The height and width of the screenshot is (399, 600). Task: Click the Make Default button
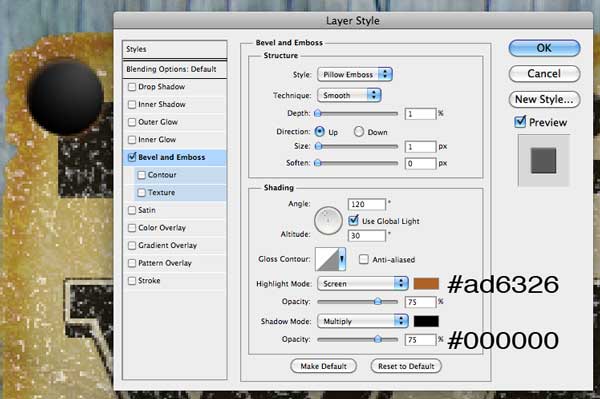(323, 366)
